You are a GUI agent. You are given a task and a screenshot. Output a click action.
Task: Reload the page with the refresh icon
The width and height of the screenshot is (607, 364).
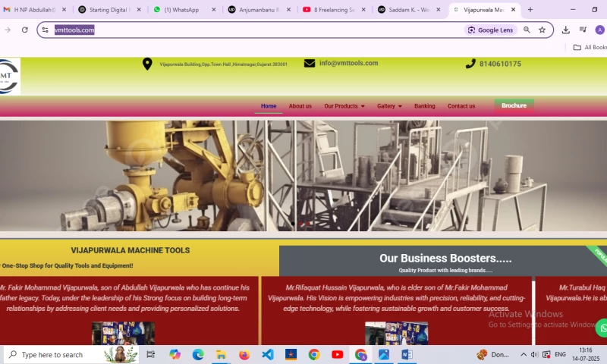pos(25,30)
